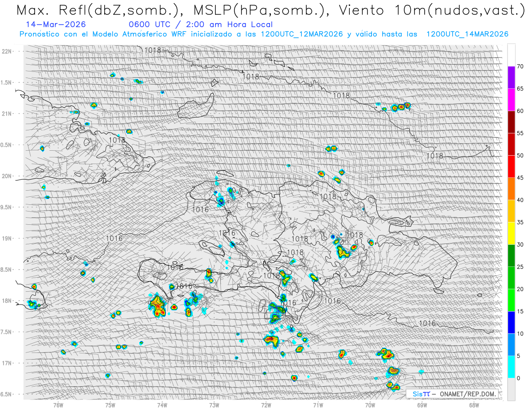
Task: Click the '72W' longitude label
Action: click(266, 405)
